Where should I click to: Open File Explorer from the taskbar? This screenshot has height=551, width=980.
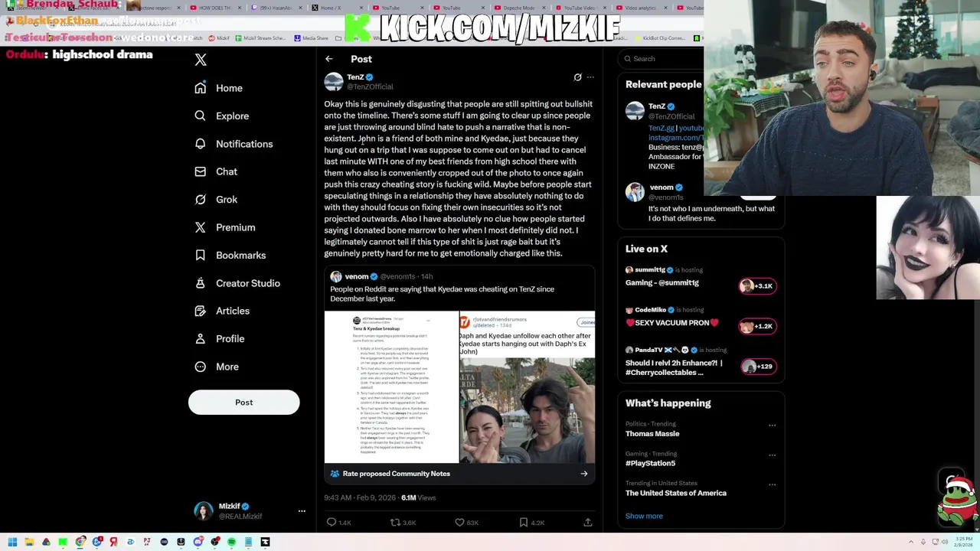coord(29,542)
